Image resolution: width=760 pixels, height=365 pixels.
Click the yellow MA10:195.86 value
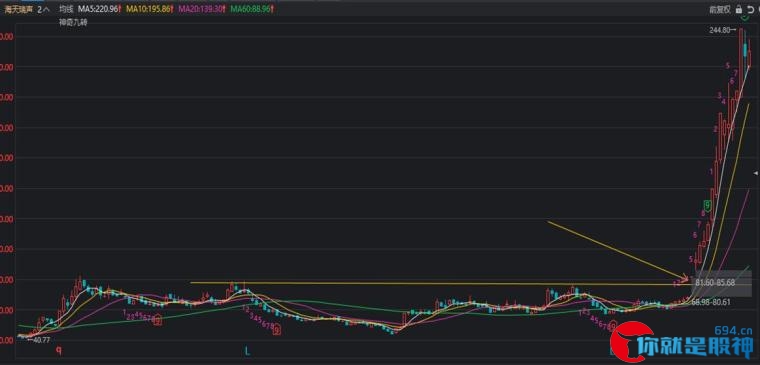149,9
